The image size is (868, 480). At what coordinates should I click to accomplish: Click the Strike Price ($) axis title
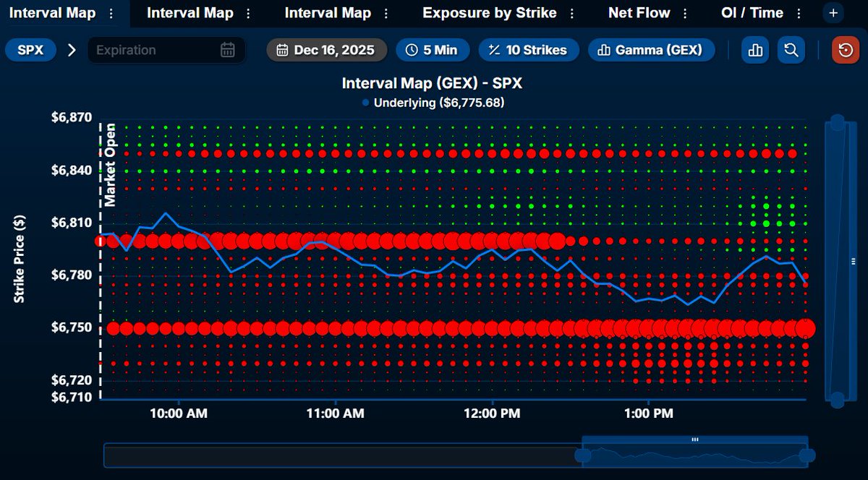tap(20, 258)
